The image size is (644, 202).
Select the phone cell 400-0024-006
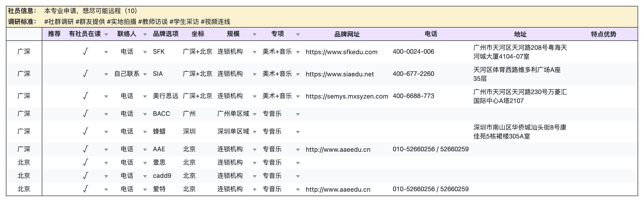tap(413, 52)
